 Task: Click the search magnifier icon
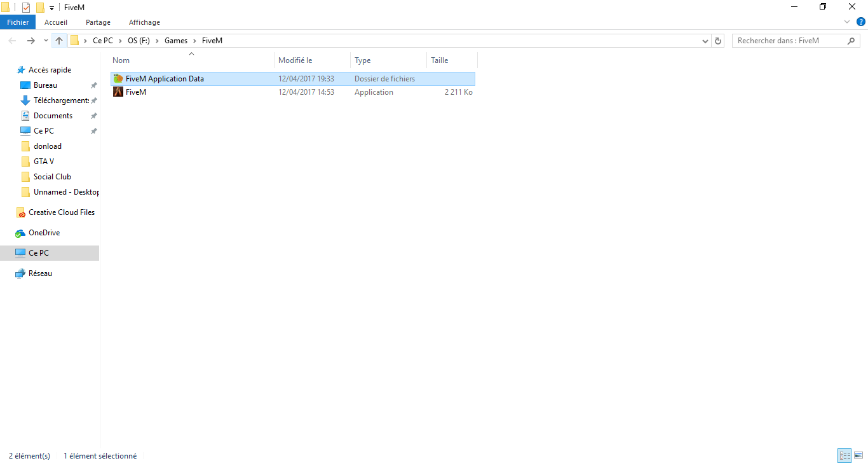pos(852,41)
